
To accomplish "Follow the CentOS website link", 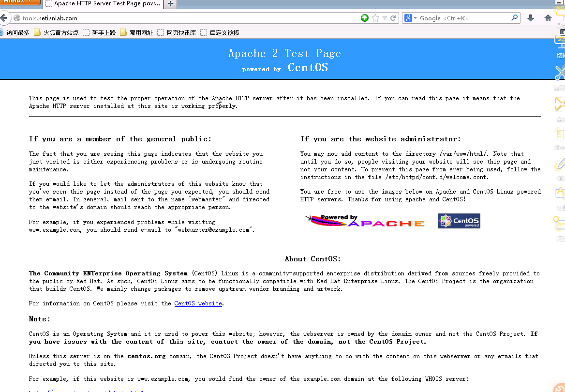I will pos(198,303).
